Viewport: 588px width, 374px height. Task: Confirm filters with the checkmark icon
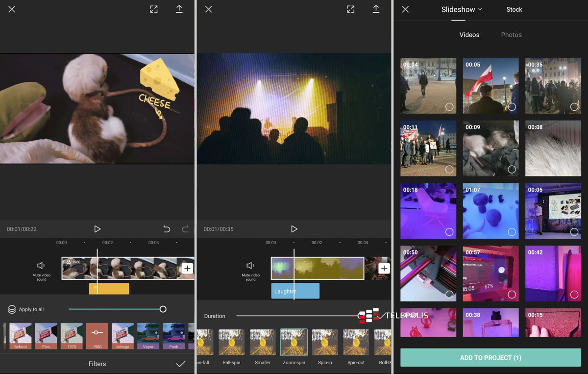[181, 364]
